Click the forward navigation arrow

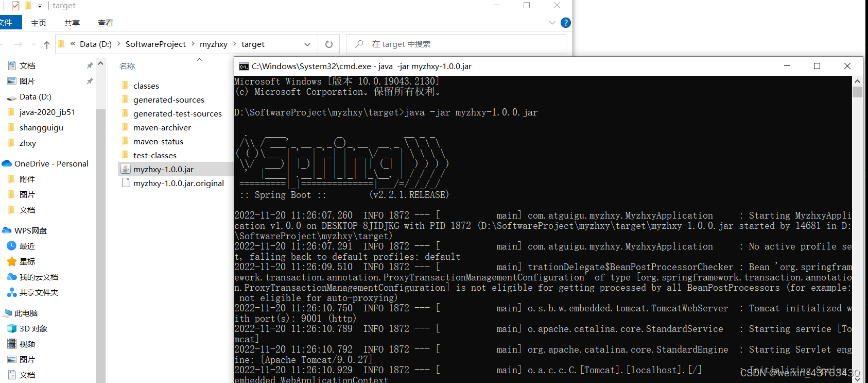18,44
